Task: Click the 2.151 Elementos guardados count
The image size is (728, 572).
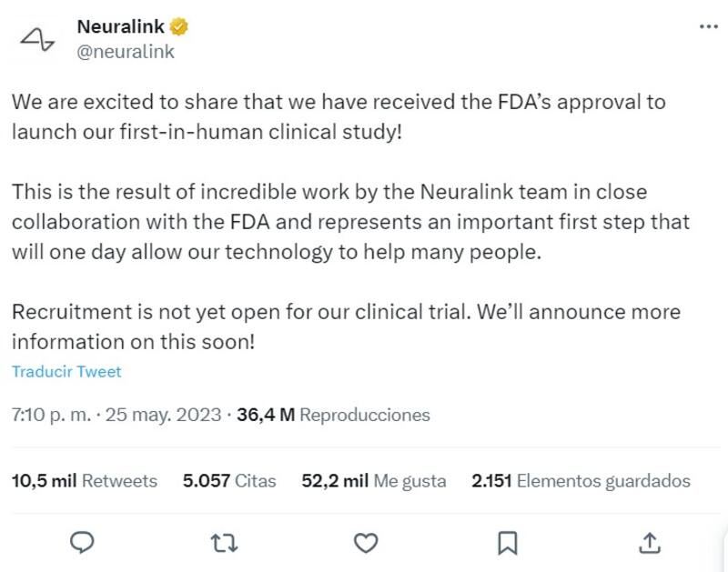Action: [x=581, y=481]
